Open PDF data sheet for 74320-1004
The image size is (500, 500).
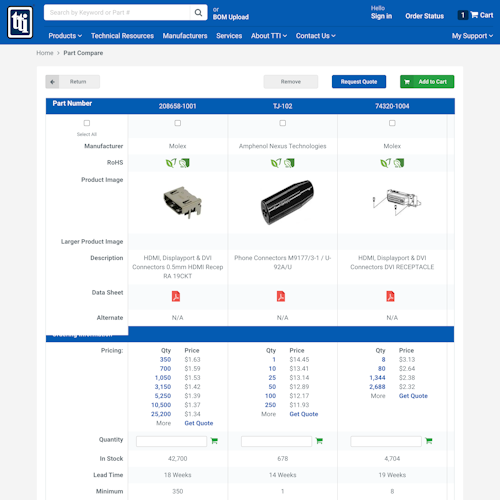click(390, 296)
